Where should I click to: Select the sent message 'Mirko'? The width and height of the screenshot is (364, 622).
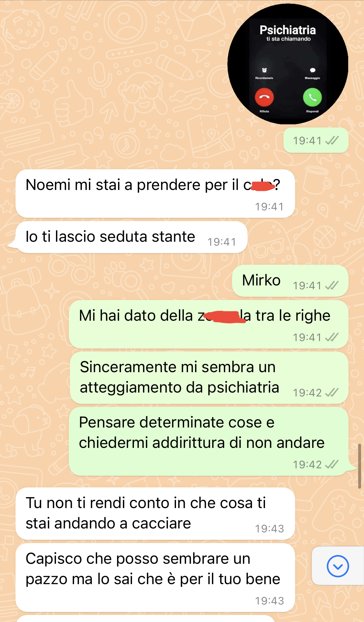point(290,281)
